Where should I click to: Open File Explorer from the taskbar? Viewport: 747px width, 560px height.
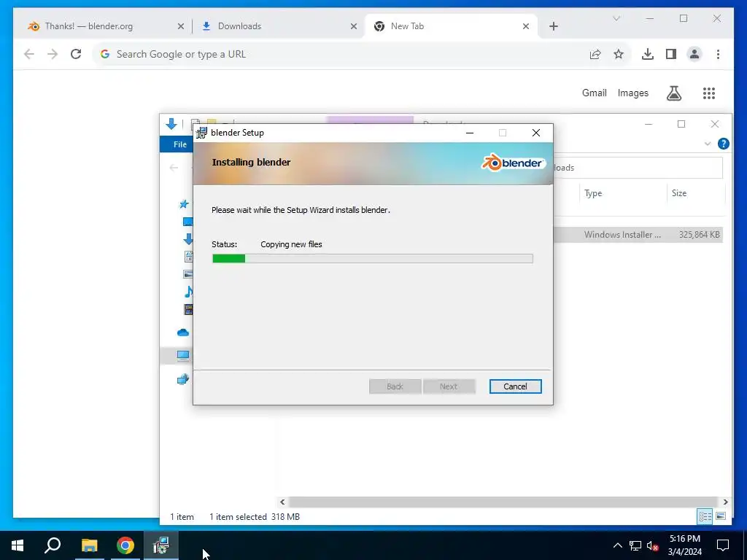(89, 545)
